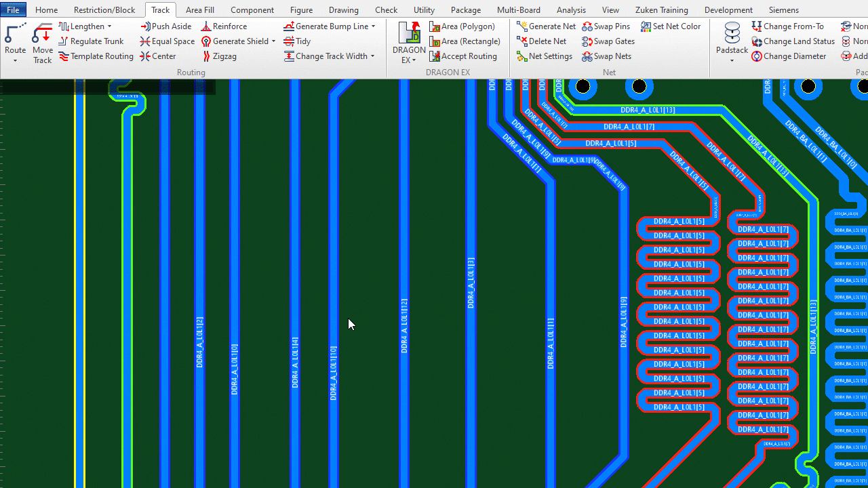Select the Push Aside routing tool
Image resolution: width=868 pixels, height=488 pixels.
click(x=165, y=26)
